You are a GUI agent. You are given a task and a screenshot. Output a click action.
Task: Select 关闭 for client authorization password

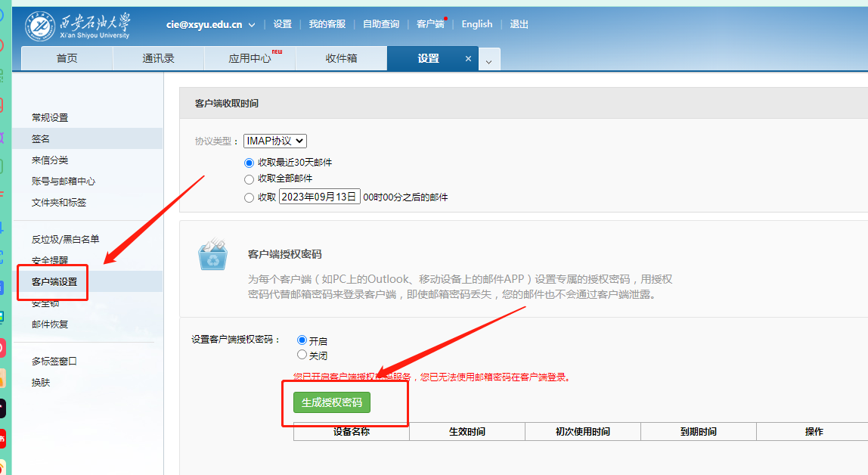[302, 354]
